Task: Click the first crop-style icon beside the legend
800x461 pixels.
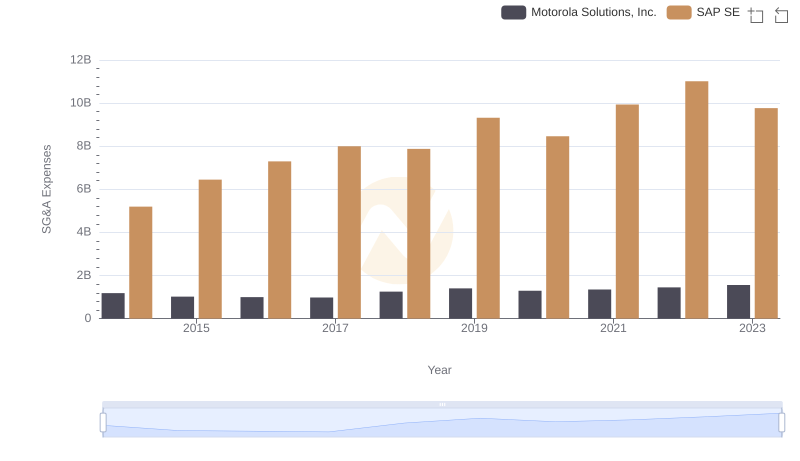Action: (756, 14)
